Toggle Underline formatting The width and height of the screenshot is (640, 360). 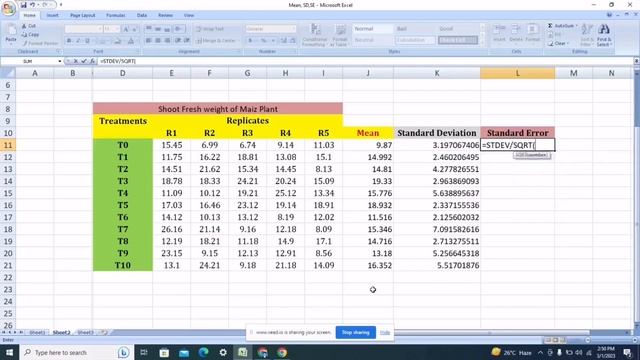(x=87, y=41)
